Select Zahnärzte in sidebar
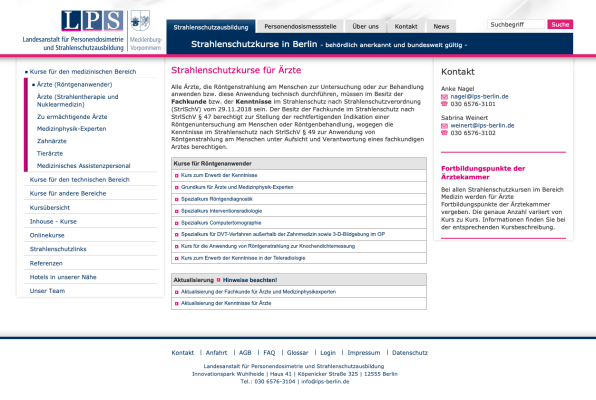This screenshot has height=400, width=596. (52, 141)
